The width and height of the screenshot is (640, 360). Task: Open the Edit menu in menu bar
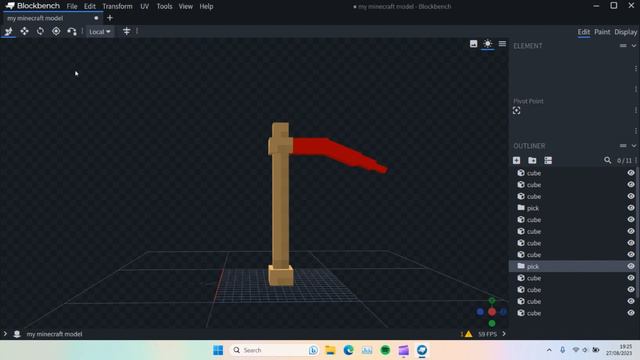[x=89, y=7]
